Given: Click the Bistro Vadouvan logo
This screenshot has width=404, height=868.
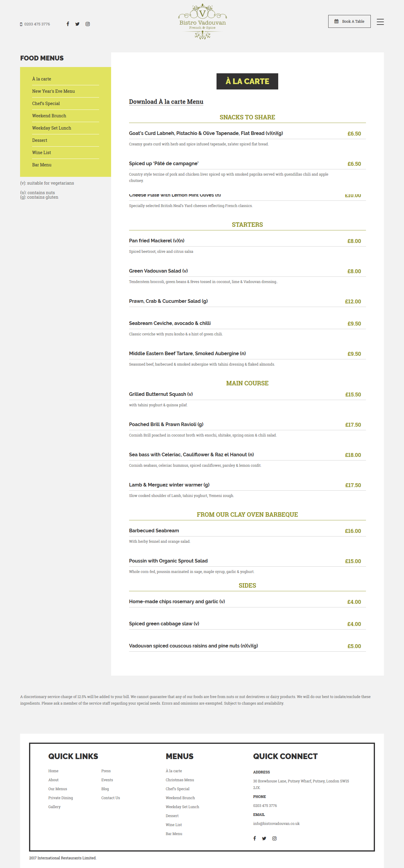Looking at the screenshot, I should (x=202, y=22).
